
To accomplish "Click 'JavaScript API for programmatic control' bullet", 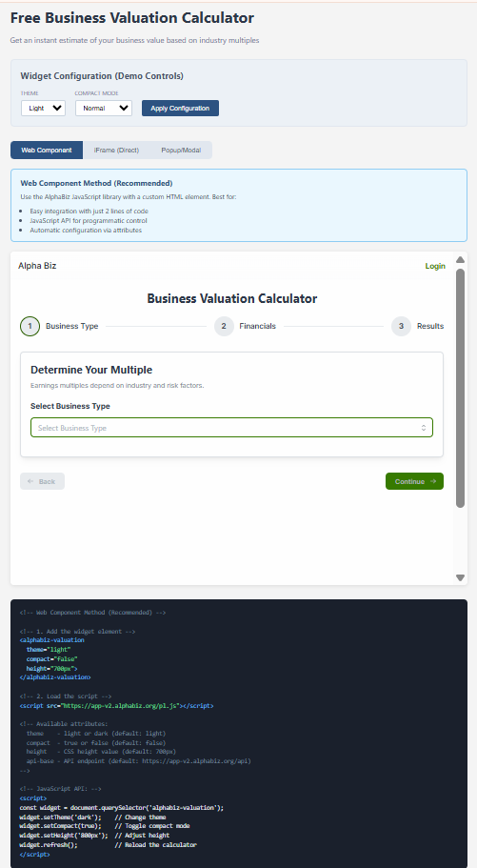I will click(x=89, y=220).
